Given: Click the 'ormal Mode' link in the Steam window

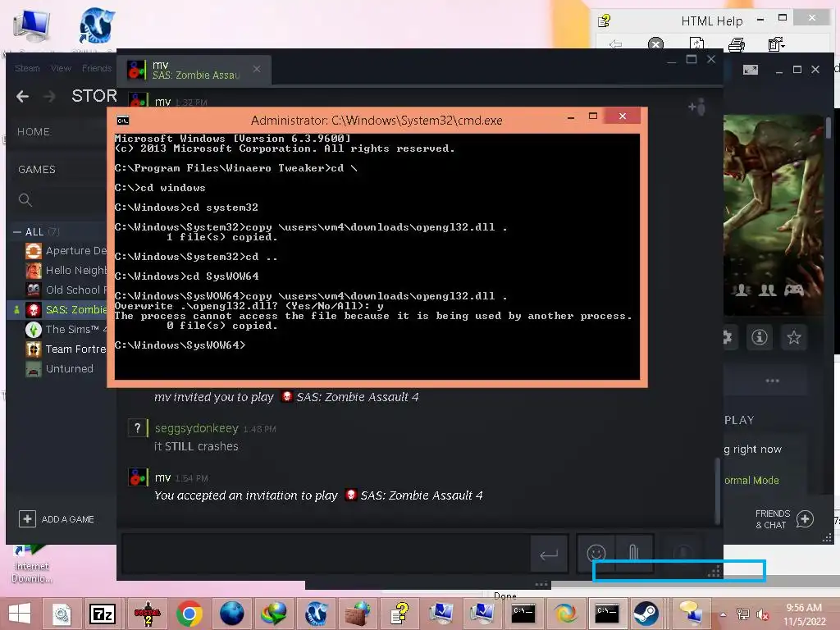Looking at the screenshot, I should [751, 481].
